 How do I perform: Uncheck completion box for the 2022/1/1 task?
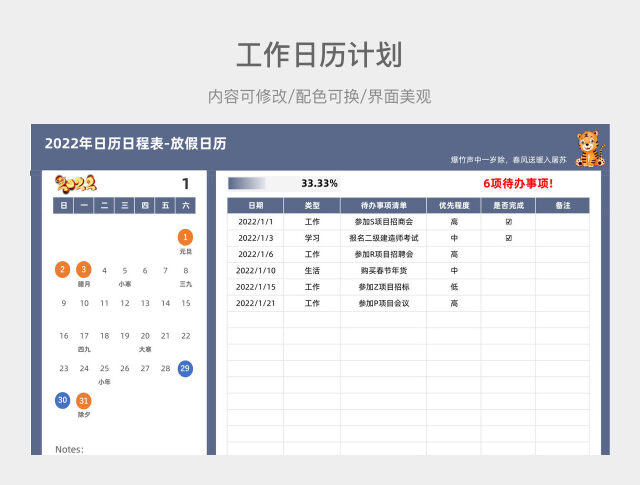click(x=508, y=222)
